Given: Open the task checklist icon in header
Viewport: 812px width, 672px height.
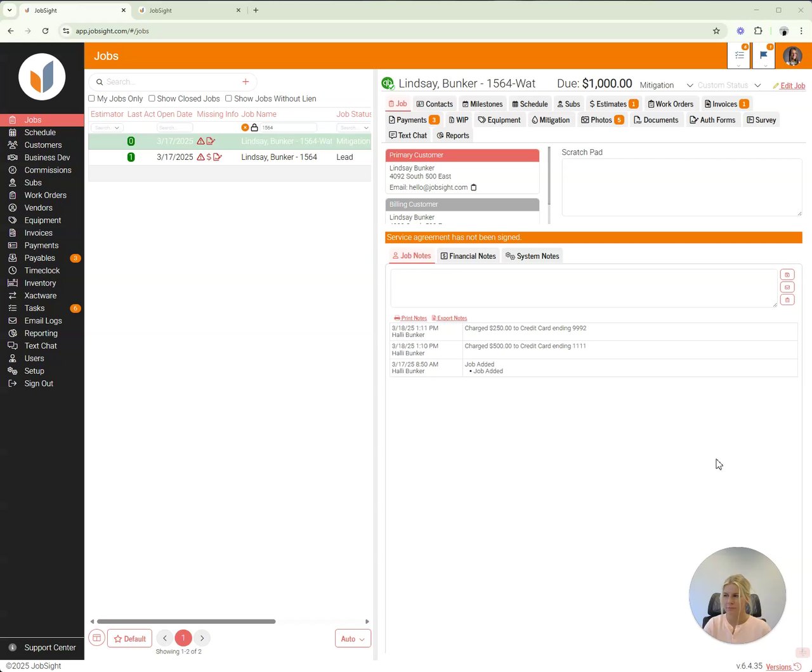Looking at the screenshot, I should (x=739, y=56).
